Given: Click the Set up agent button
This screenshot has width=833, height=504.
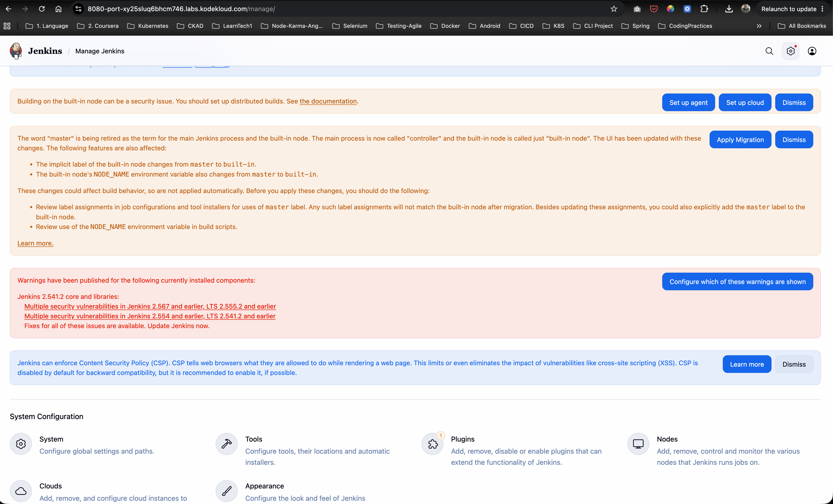Looking at the screenshot, I should point(688,102).
